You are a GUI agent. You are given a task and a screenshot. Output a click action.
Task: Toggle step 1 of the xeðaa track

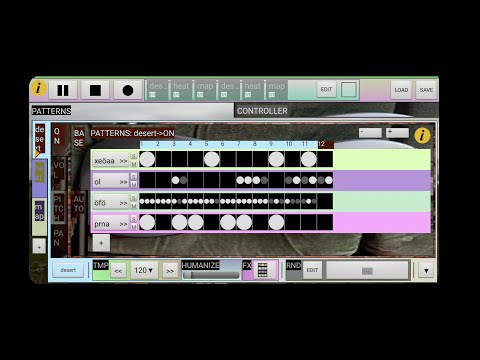click(147, 159)
